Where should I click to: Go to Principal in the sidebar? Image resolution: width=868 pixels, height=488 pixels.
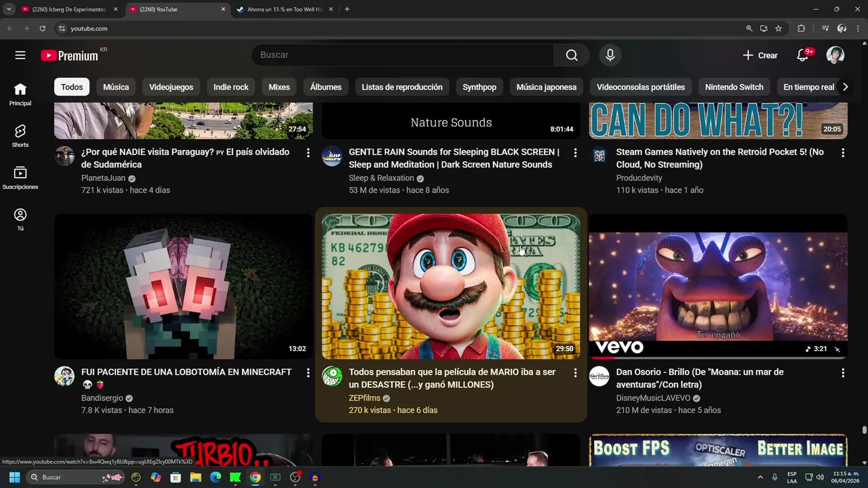coord(20,95)
